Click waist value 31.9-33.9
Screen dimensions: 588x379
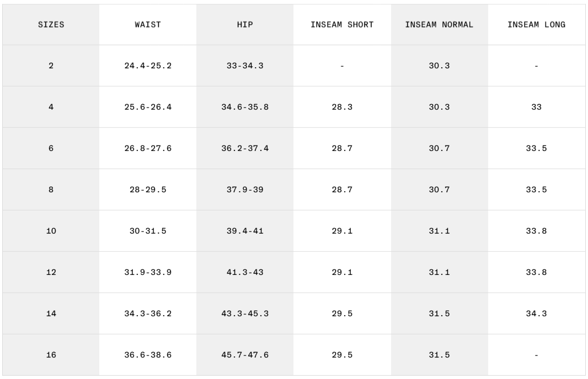pyautogui.click(x=148, y=272)
